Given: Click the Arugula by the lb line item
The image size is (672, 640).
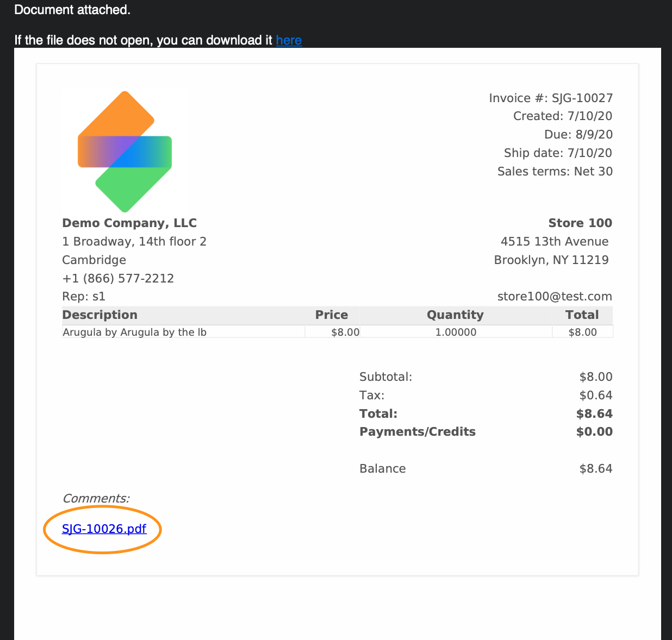Looking at the screenshot, I should coord(134,332).
